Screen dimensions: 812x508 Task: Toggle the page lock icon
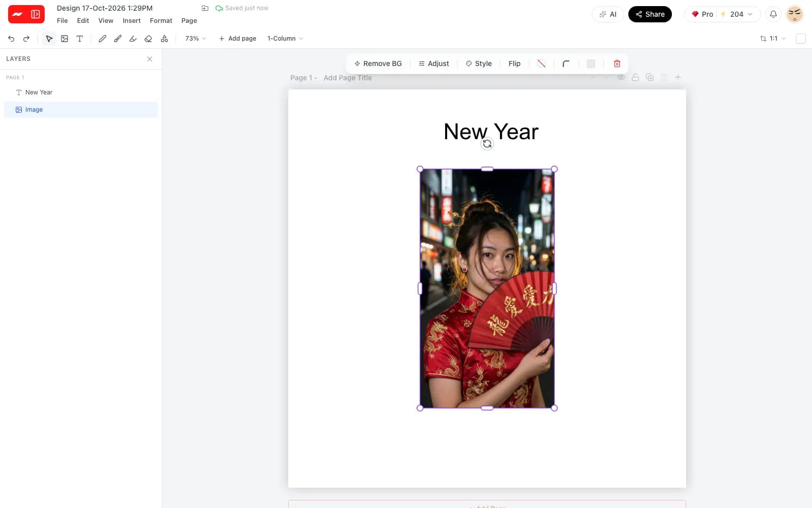[635, 77]
